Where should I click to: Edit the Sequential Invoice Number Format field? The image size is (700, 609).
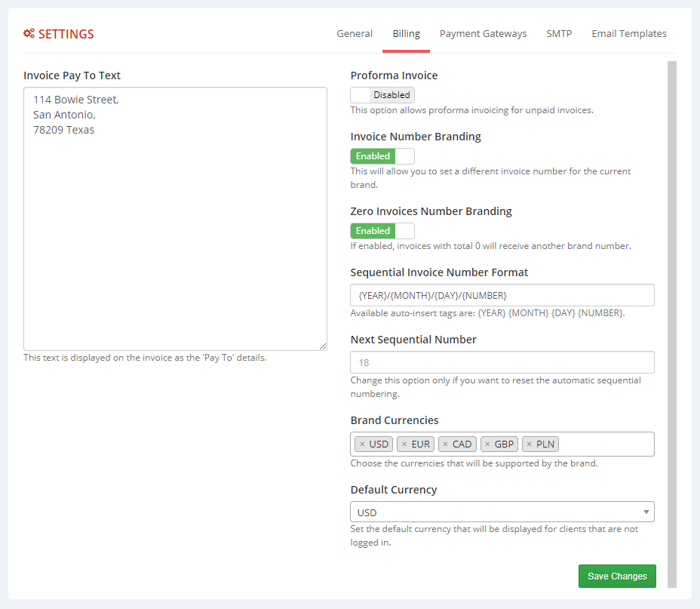tap(502, 295)
